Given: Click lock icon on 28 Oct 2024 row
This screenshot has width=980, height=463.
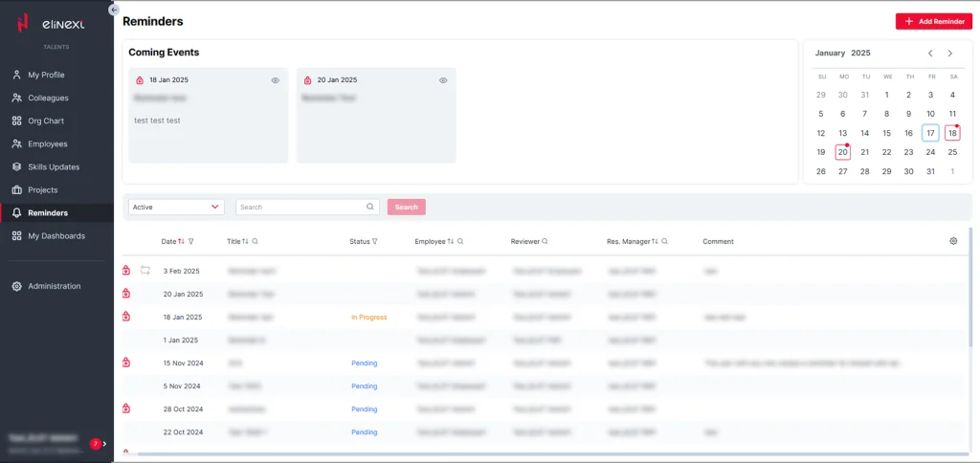Looking at the screenshot, I should (126, 408).
